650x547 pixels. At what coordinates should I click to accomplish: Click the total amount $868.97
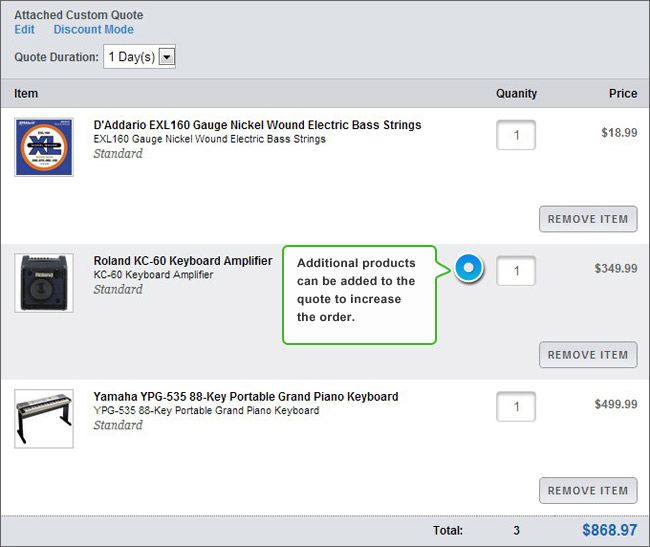[609, 530]
